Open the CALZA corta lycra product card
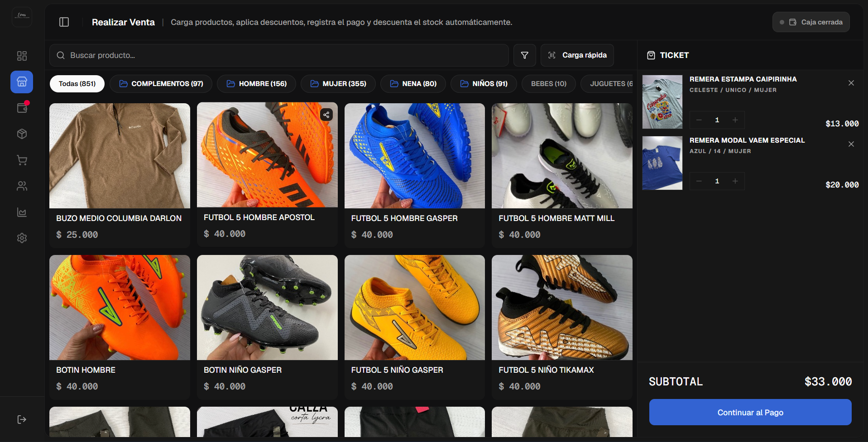The height and width of the screenshot is (442, 868). tap(267, 422)
